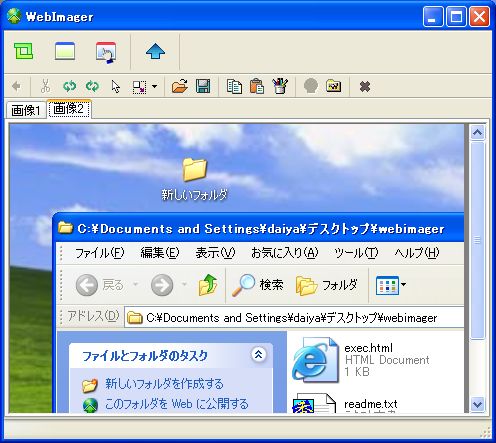The height and width of the screenshot is (443, 496).
Task: Click the フォルダ folders button
Action: 327,285
